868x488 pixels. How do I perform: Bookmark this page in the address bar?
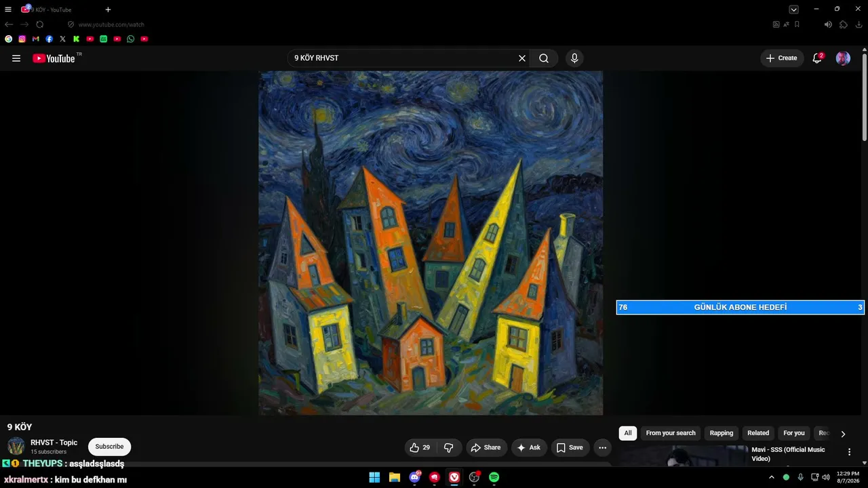[797, 24]
